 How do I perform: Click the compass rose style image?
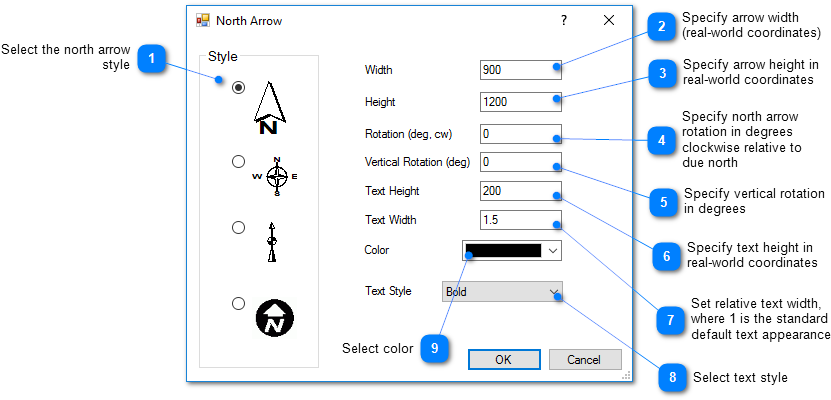276,176
